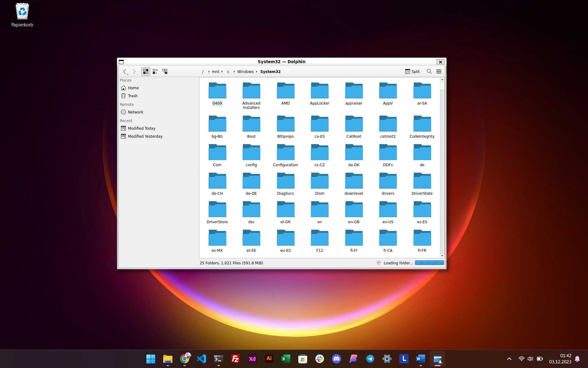Select the c breadcrumb entry
588x368 pixels.
click(x=228, y=71)
